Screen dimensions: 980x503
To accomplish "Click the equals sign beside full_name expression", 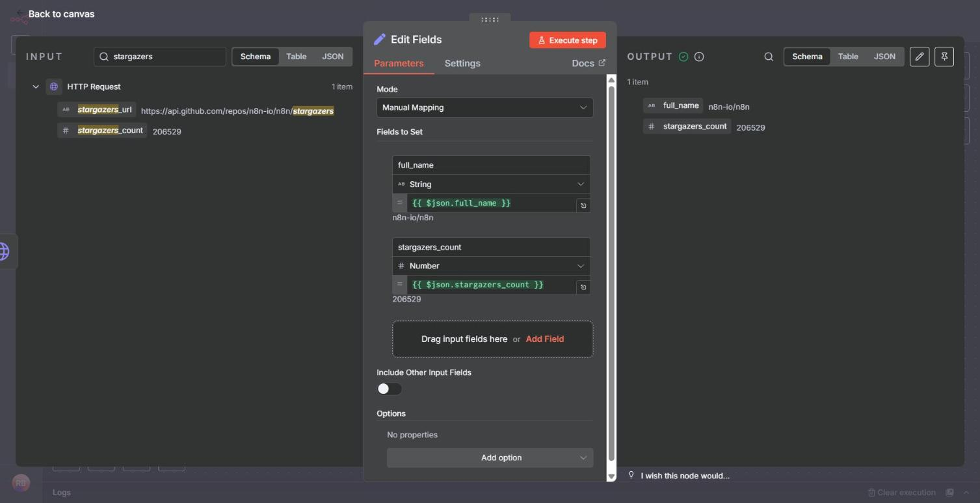I will 400,203.
